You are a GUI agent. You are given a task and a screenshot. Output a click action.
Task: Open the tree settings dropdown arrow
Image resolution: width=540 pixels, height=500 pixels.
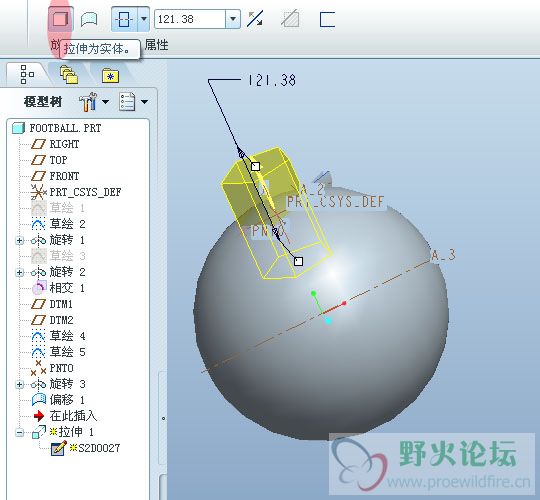click(x=105, y=102)
